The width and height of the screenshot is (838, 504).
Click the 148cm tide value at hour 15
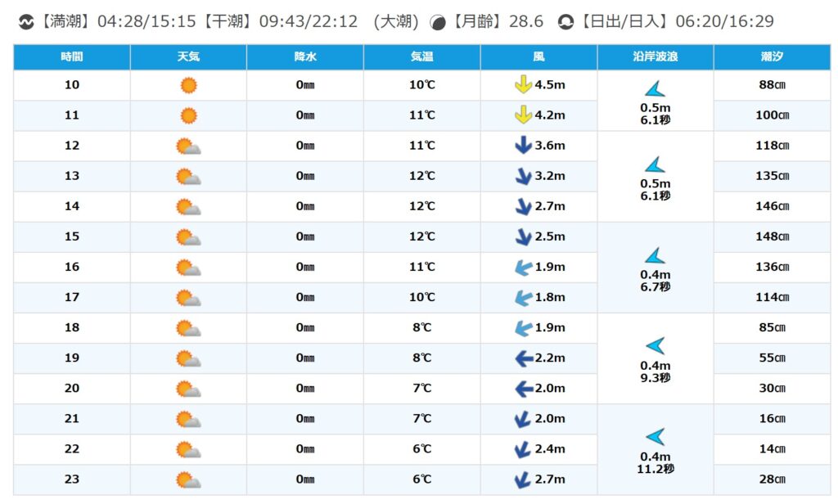[x=772, y=237]
